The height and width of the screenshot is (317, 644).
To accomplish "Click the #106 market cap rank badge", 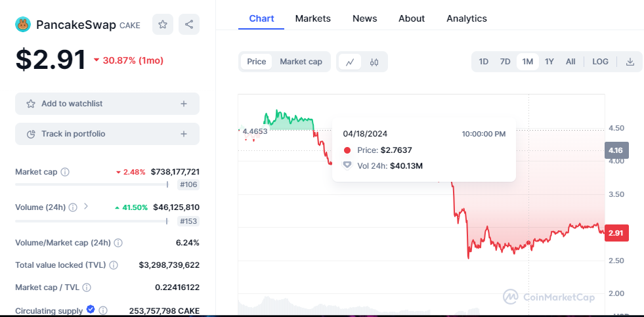I will tap(188, 185).
